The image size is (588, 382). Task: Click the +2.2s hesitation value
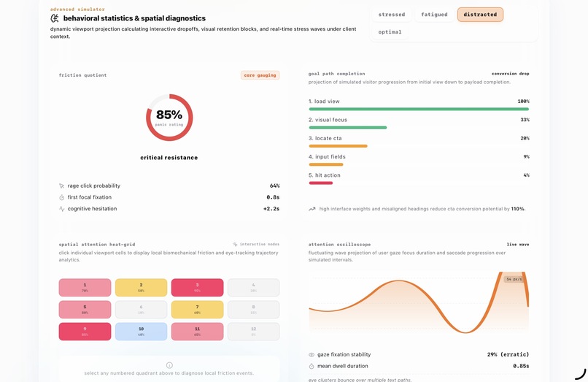(x=271, y=209)
